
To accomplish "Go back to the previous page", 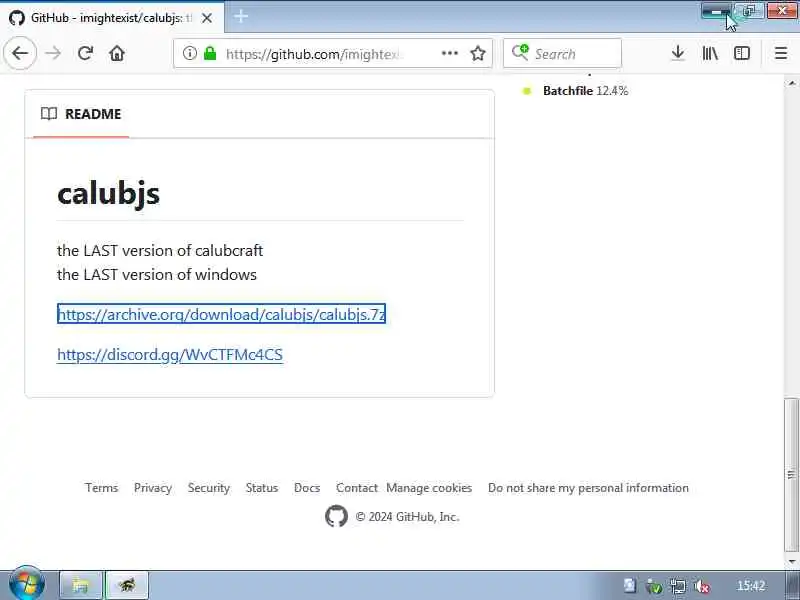I will pyautogui.click(x=20, y=53).
